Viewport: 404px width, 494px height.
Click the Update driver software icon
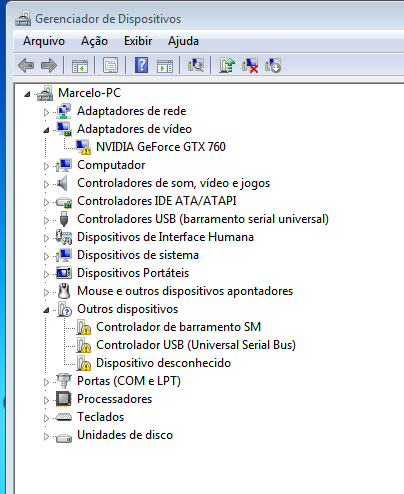tap(227, 65)
